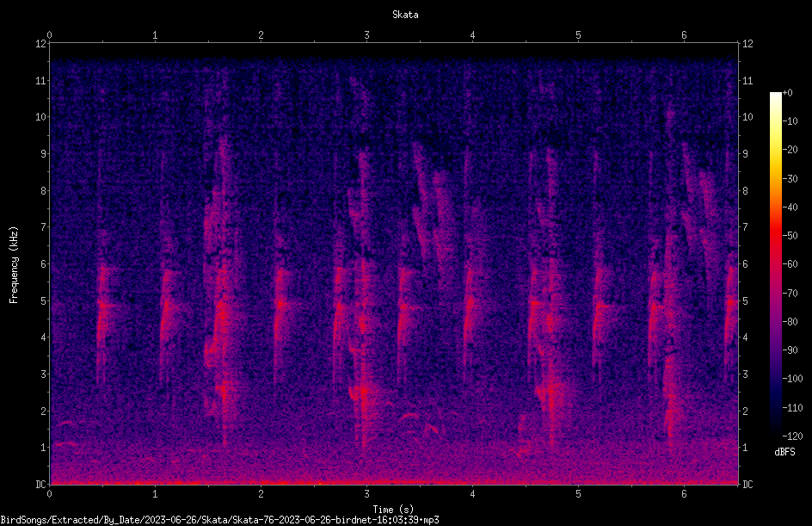Click the "-100" value on the color scale
Viewport: 812px width, 526px height.
[793, 379]
